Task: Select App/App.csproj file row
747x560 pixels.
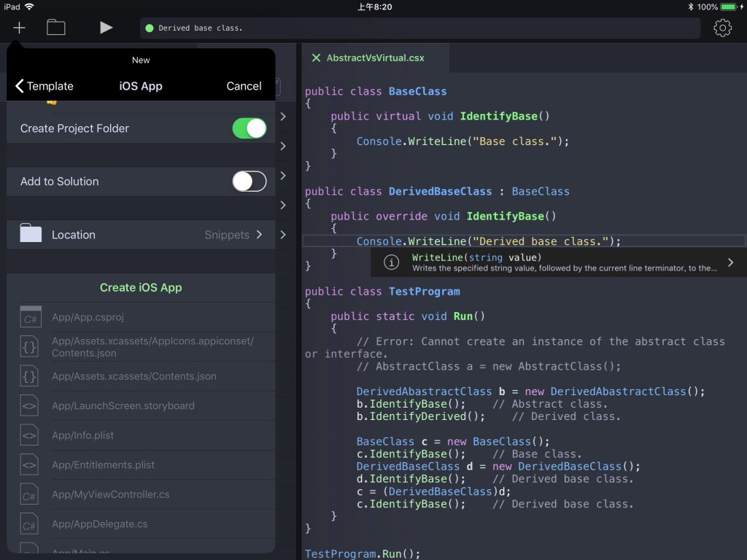Action: tap(141, 317)
